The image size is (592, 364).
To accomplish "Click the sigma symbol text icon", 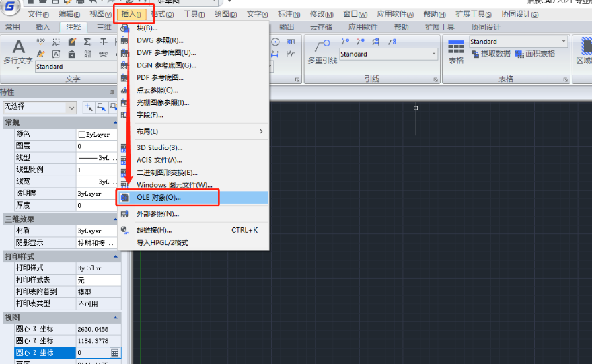I will [87, 42].
